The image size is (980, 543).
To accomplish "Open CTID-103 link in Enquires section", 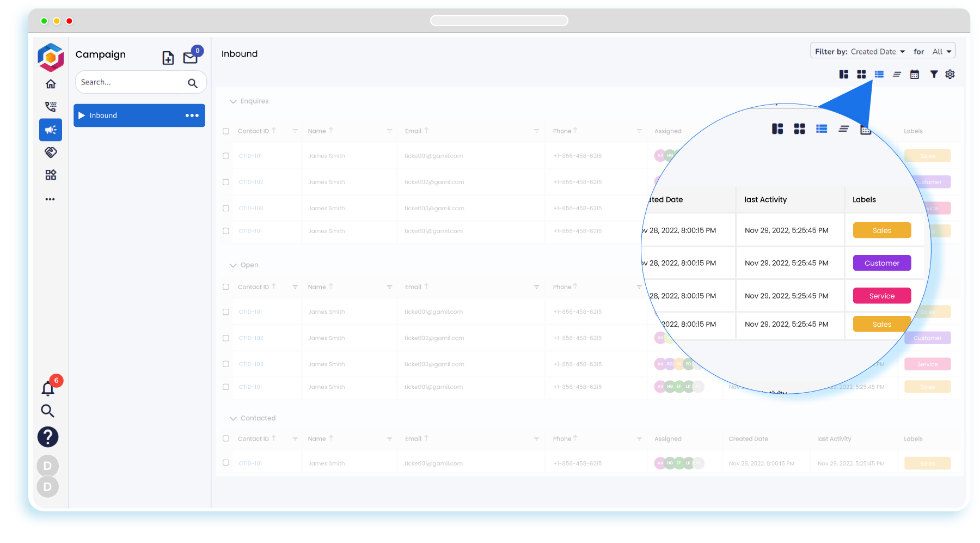I will coord(251,208).
